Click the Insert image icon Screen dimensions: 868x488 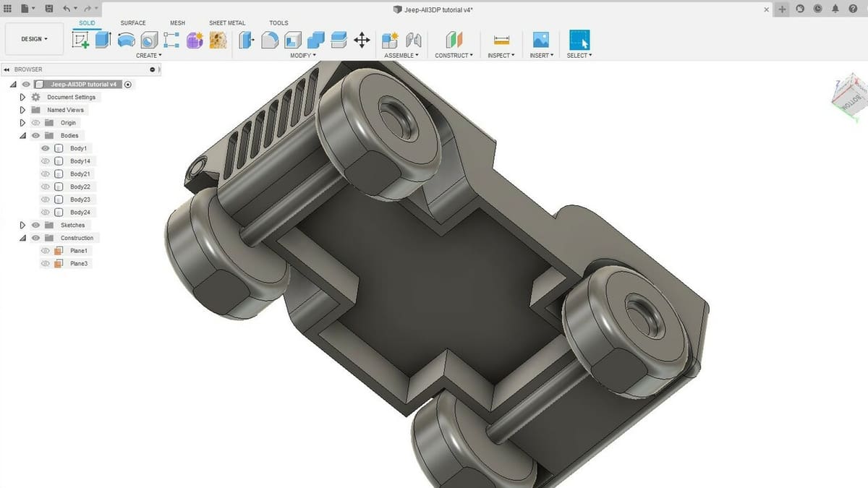tap(540, 40)
